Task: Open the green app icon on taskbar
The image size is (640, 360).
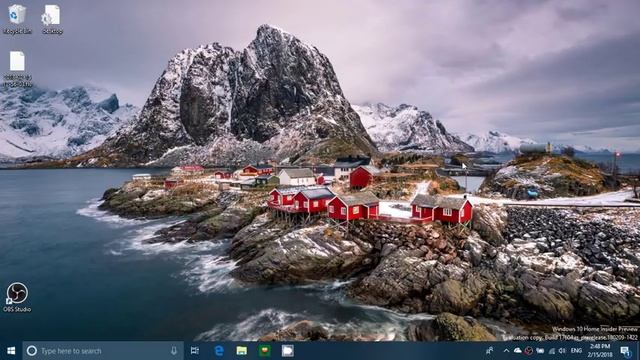Action: pos(264,351)
